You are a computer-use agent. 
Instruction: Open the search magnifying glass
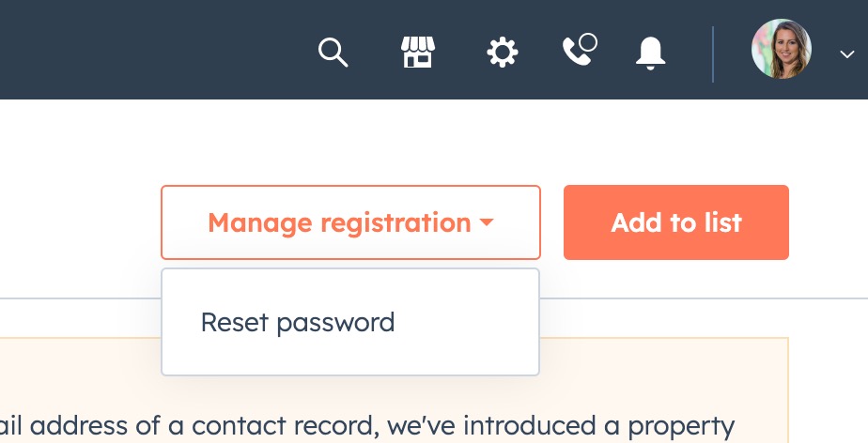click(333, 53)
